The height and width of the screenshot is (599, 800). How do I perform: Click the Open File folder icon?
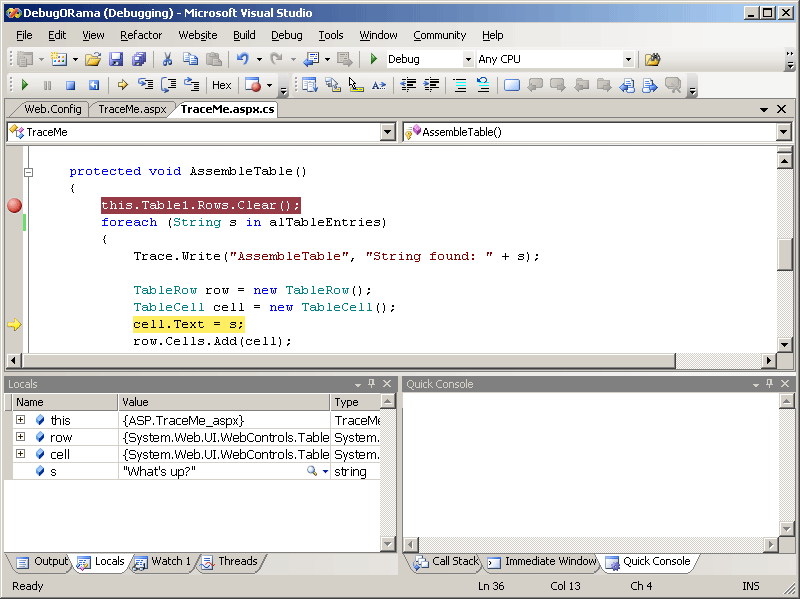[92, 60]
